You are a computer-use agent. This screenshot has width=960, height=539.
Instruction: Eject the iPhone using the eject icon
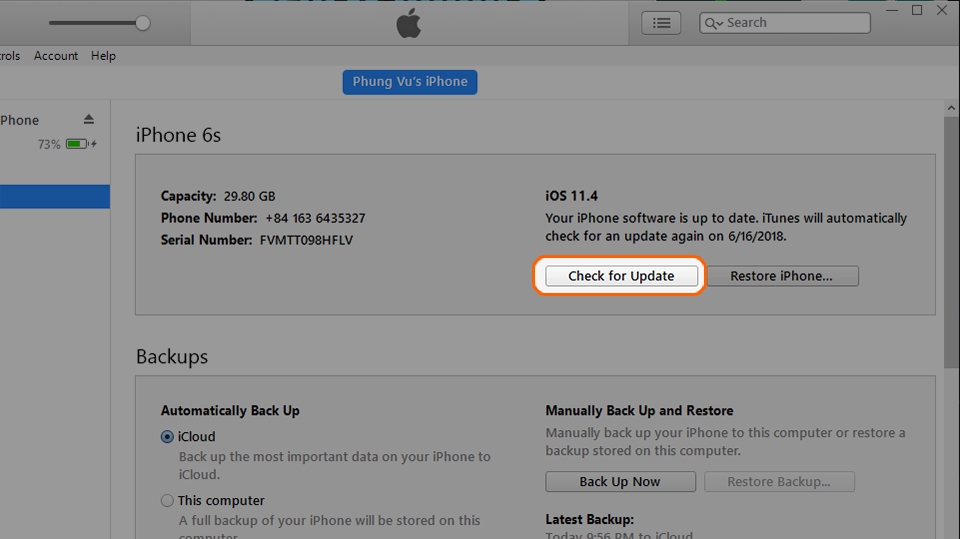click(x=89, y=119)
